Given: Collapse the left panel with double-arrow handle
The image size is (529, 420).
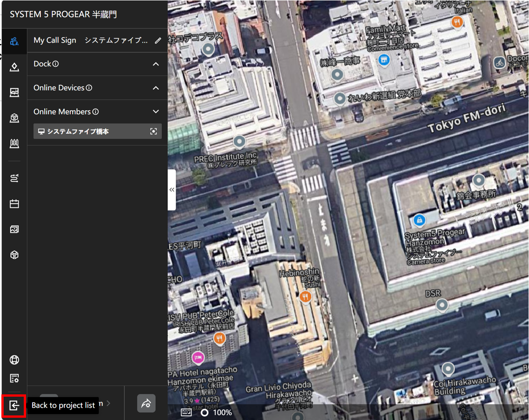Looking at the screenshot, I should (172, 190).
